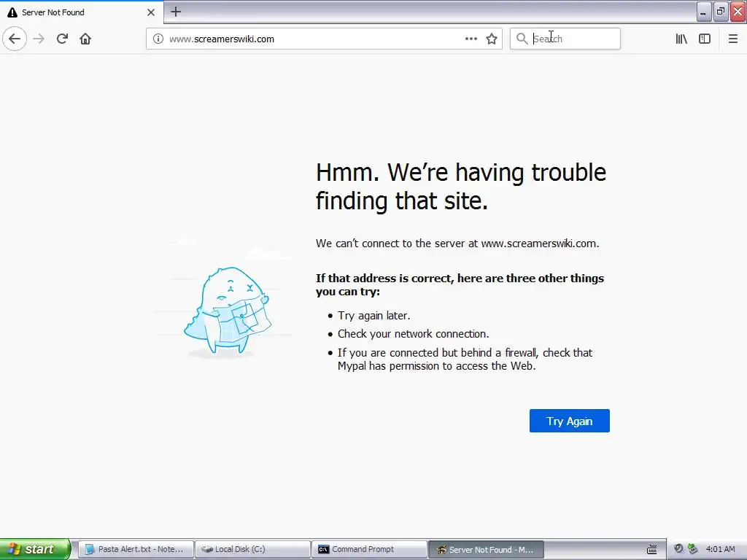Viewport: 747px width, 560px height.
Task: Reload the current page
Action: 62,39
